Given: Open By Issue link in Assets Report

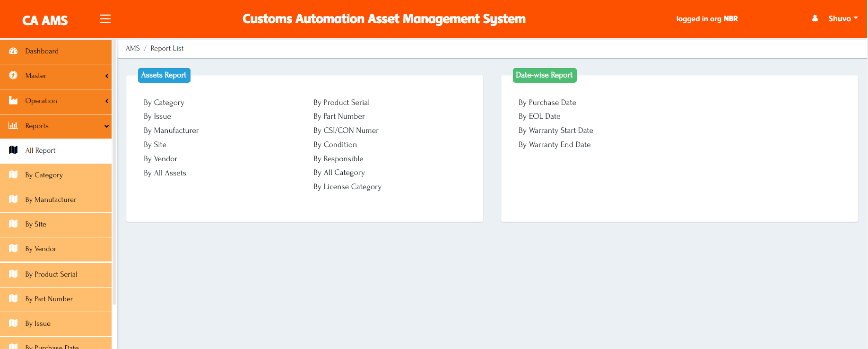Looking at the screenshot, I should (x=157, y=116).
